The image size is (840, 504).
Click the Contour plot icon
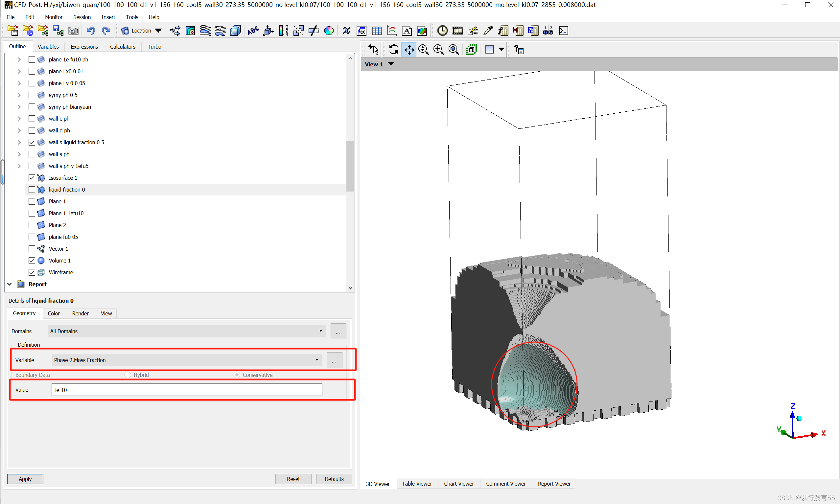(x=190, y=31)
